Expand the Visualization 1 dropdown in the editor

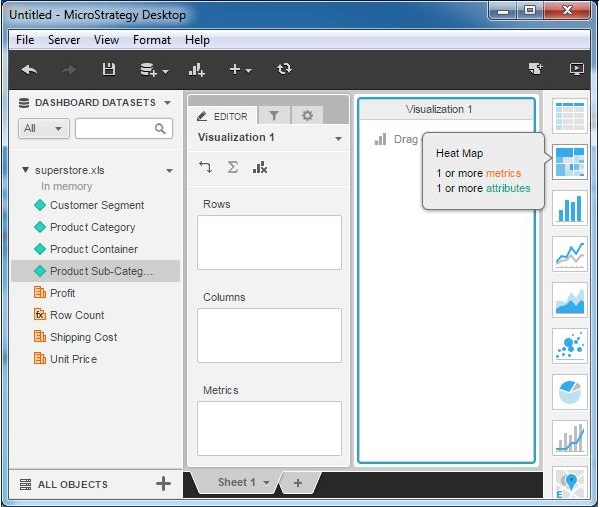click(x=338, y=138)
